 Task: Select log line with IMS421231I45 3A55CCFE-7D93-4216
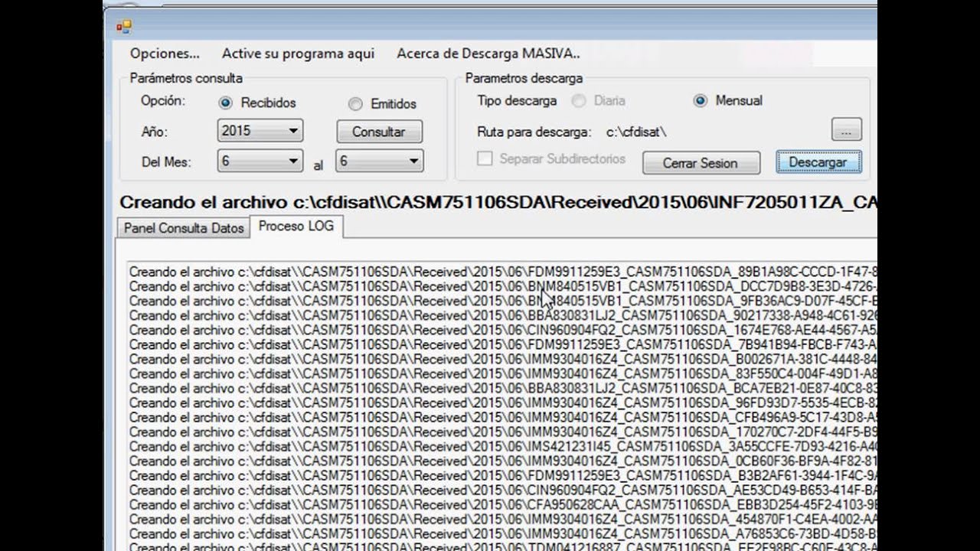tap(503, 446)
